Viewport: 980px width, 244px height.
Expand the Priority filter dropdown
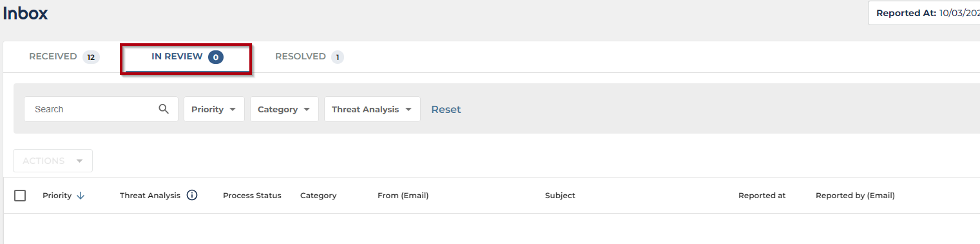(214, 109)
